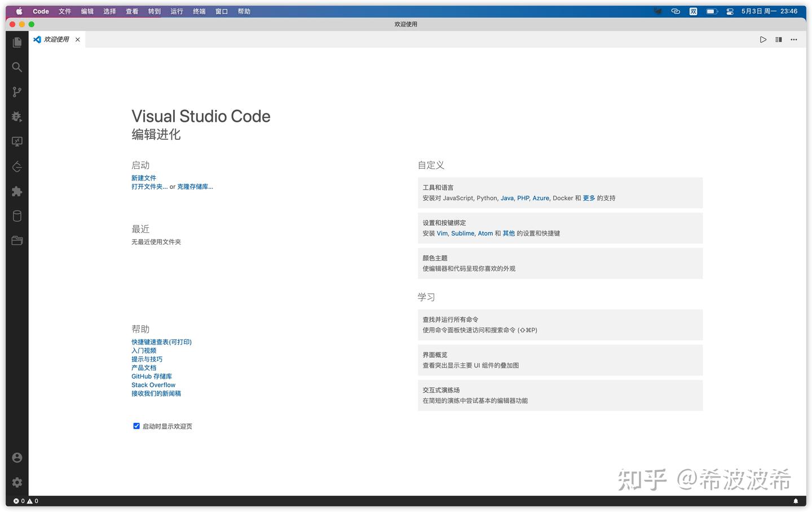Open the Source Control panel
Image resolution: width=812 pixels, height=512 pixels.
16,92
